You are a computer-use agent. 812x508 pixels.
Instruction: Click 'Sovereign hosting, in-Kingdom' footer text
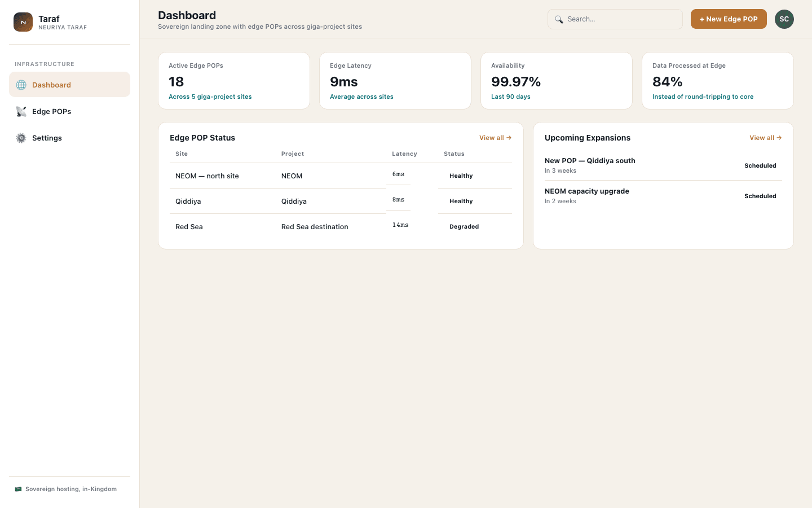point(71,489)
